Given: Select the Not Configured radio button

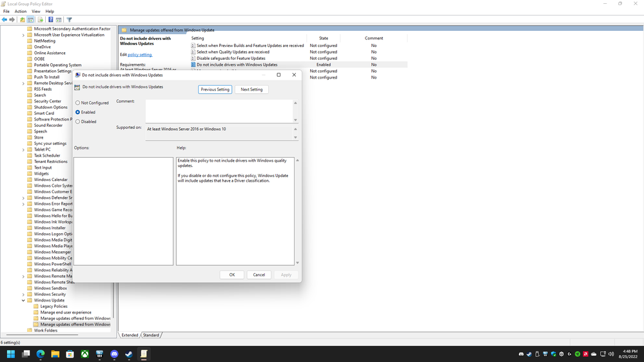Looking at the screenshot, I should 77,103.
